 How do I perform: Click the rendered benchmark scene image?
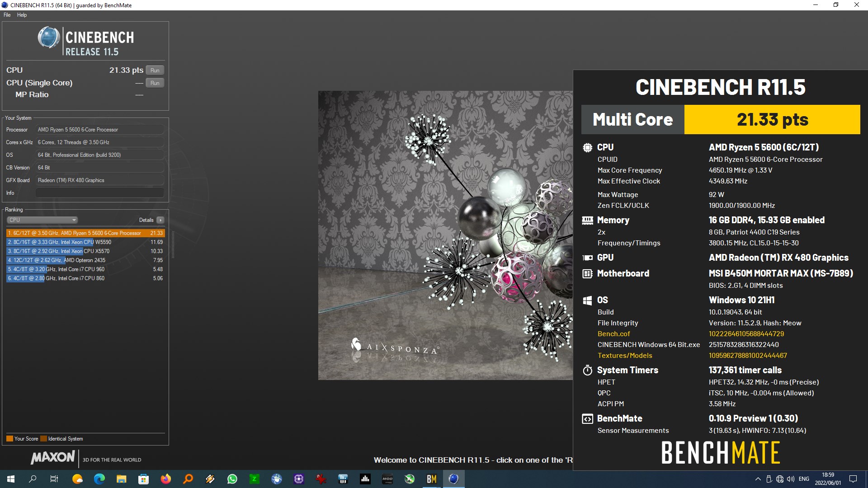[x=445, y=235]
